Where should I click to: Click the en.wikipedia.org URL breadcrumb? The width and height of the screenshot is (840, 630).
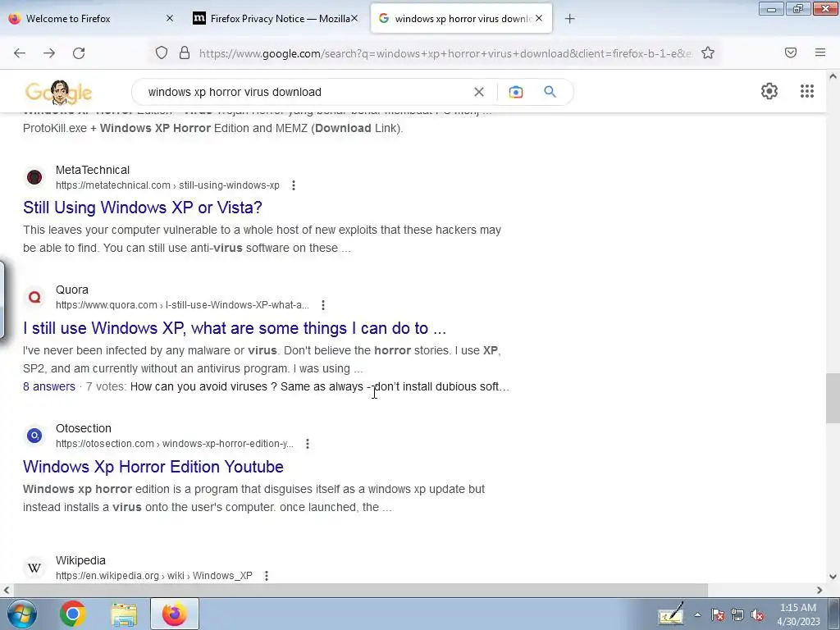[x=153, y=576]
